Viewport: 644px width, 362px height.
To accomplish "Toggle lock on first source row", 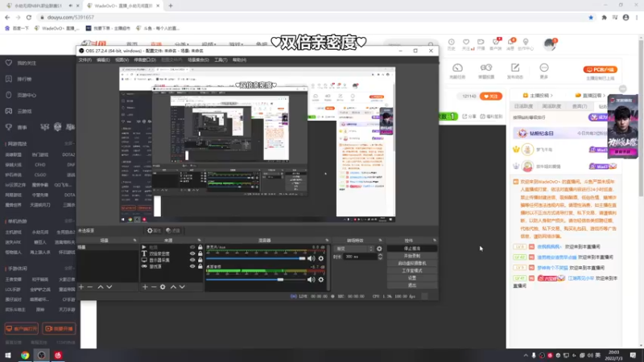I will click(200, 247).
